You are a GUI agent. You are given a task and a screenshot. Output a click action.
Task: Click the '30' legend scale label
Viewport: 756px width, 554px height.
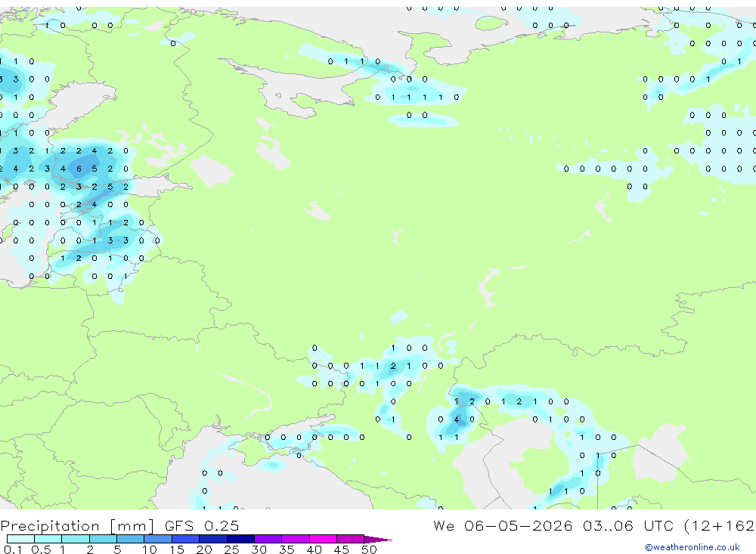[x=259, y=549]
